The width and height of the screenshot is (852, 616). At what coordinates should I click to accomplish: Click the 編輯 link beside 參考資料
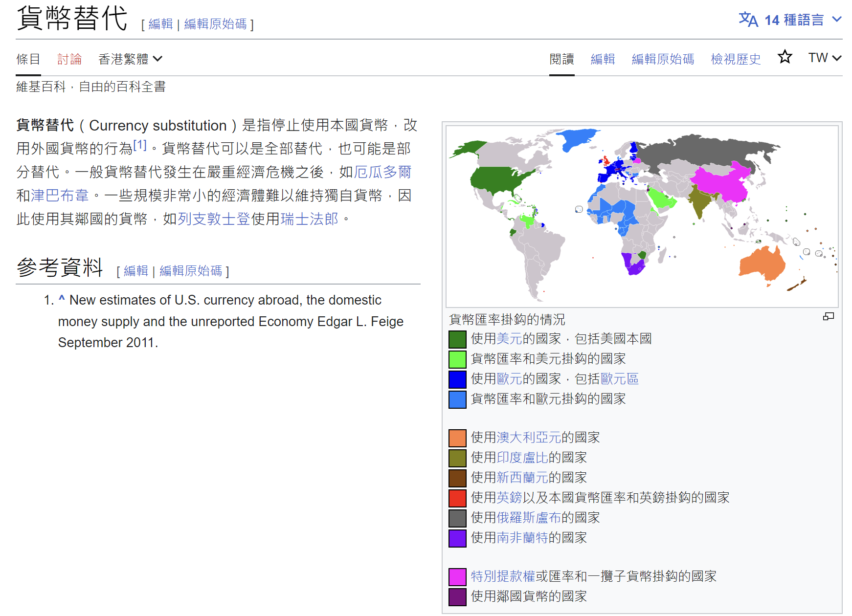pos(135,270)
